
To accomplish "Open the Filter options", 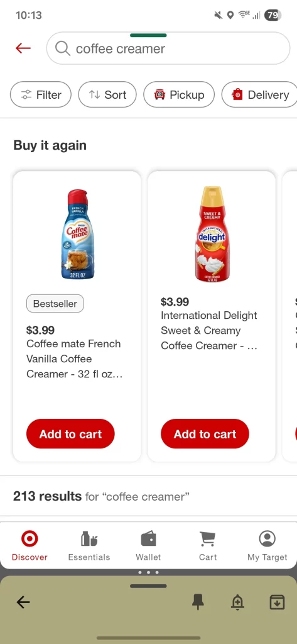I will click(41, 94).
